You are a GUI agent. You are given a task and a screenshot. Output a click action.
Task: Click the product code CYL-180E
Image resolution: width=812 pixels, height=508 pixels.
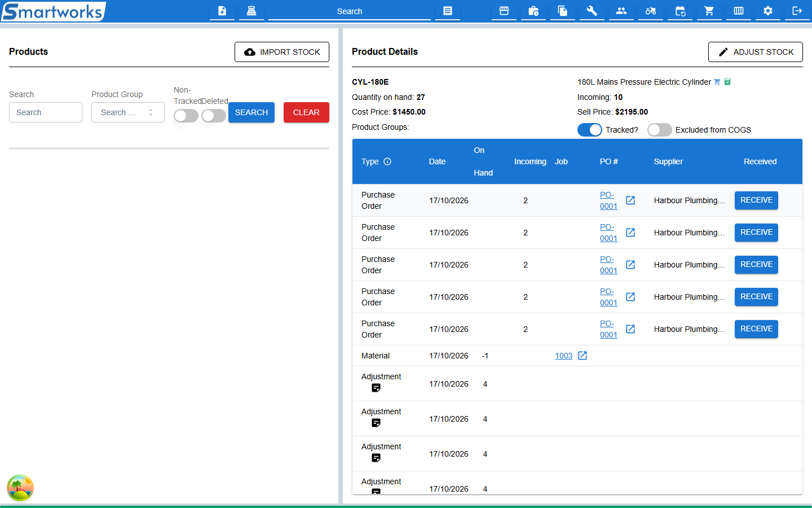point(370,82)
